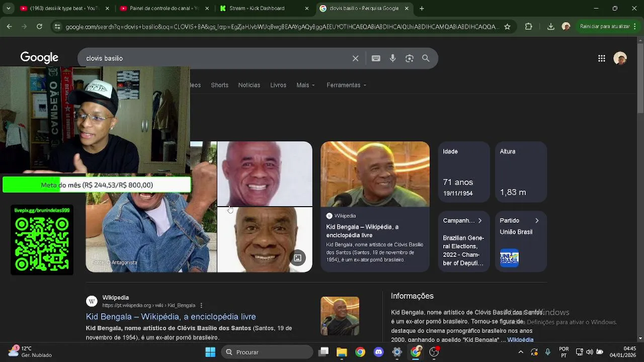Screen dimensions: 644x362
Task: Open the on-screen keyboard icon in the search bar
Action: pyautogui.click(x=376, y=58)
